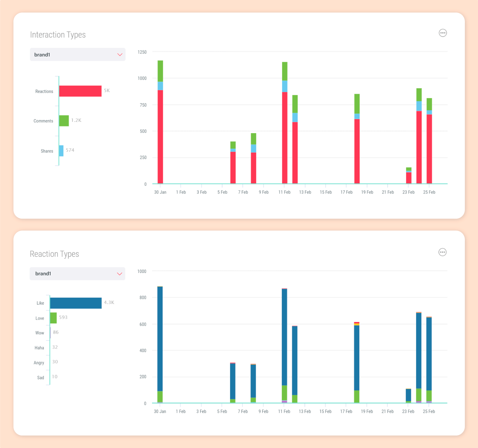Click the red chevron in Reaction Types selector
The width and height of the screenshot is (478, 448).
click(119, 274)
